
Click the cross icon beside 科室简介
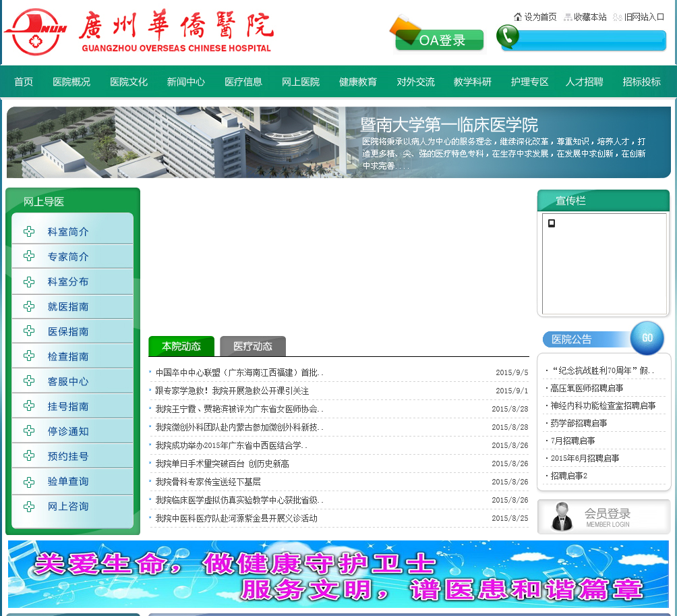tap(29, 231)
